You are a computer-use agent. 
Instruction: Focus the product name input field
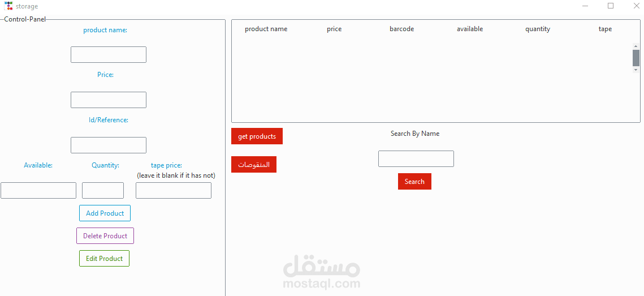(x=109, y=55)
